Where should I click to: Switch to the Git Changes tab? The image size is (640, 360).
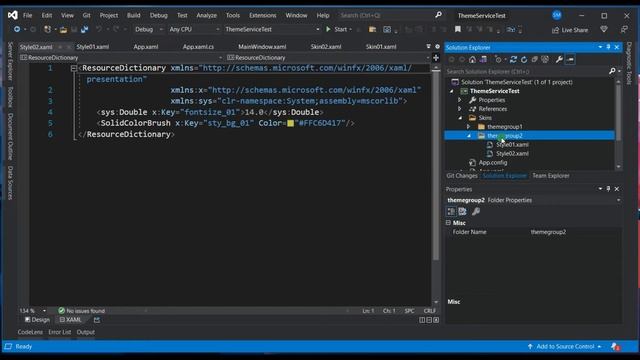(x=462, y=176)
